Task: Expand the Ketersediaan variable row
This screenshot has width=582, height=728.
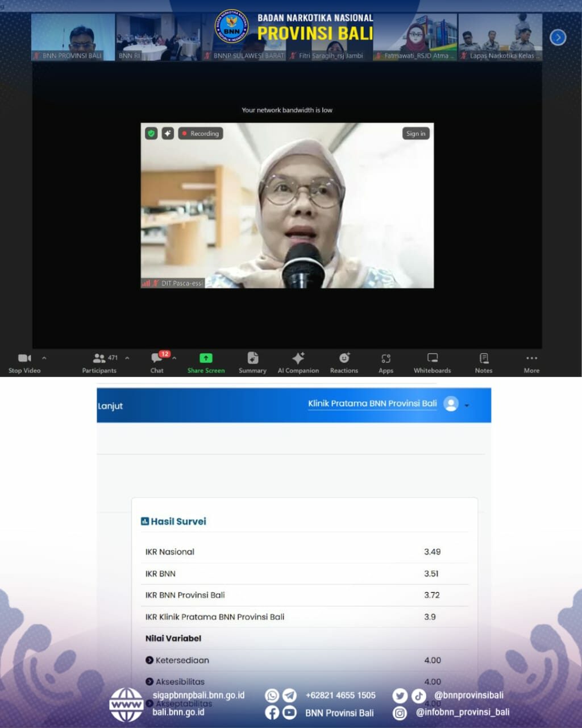Action: (x=149, y=660)
